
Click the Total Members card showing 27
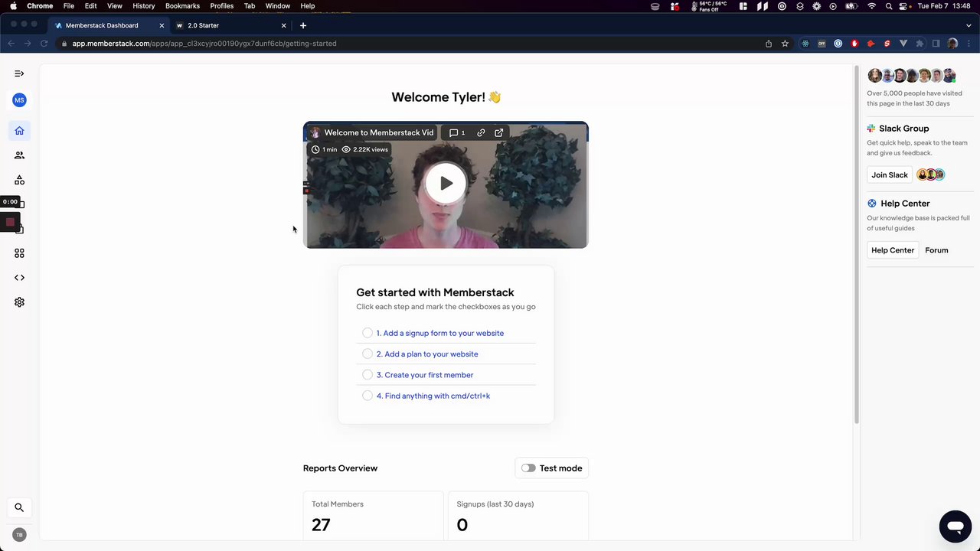(x=373, y=517)
